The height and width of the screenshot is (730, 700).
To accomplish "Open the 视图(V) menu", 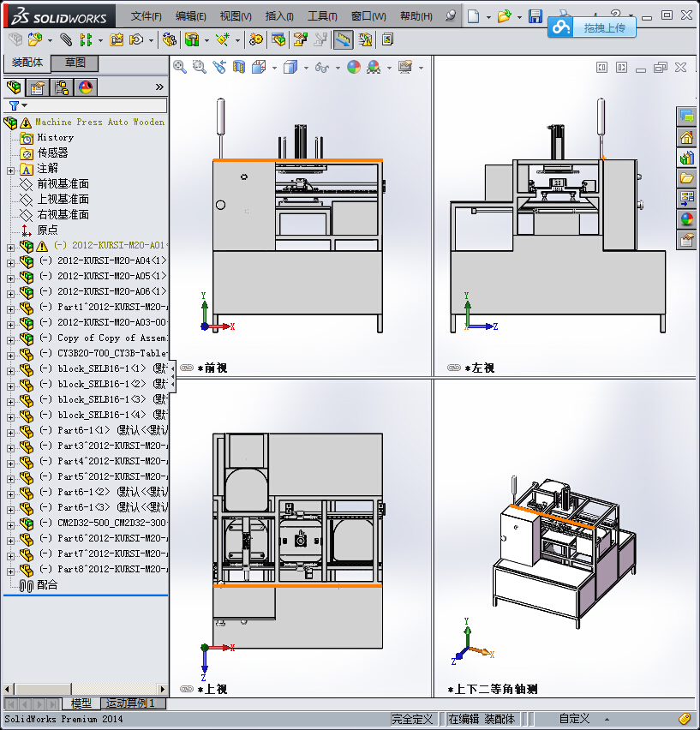I will pyautogui.click(x=236, y=16).
